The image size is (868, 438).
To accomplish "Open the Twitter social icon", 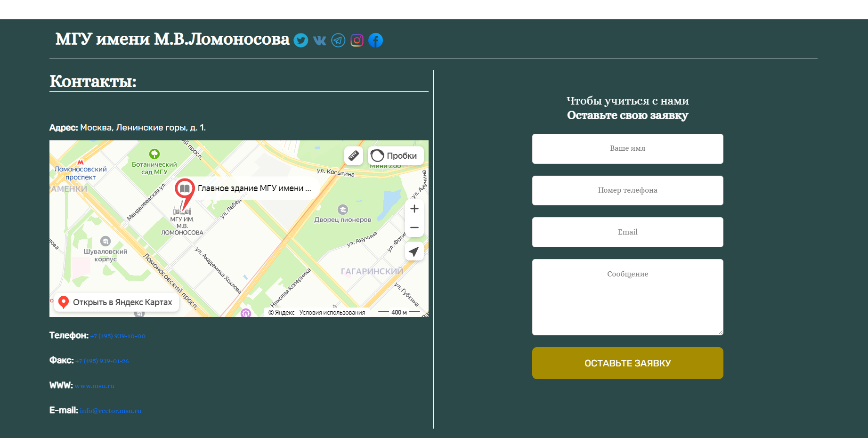I will (301, 41).
